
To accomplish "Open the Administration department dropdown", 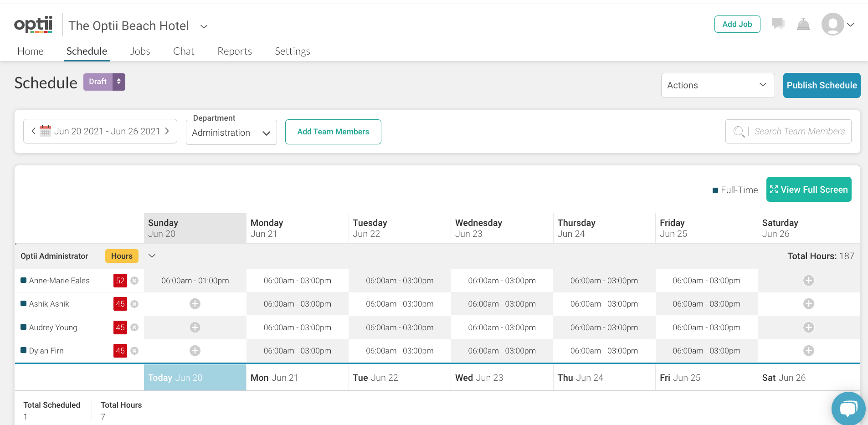I will pos(231,133).
